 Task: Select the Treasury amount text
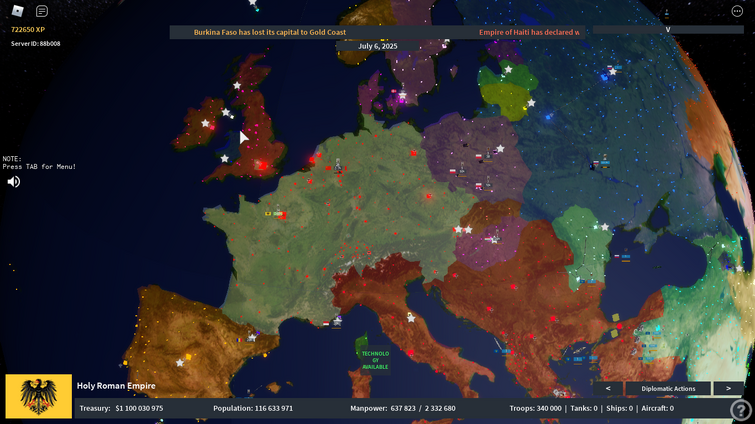pyautogui.click(x=121, y=408)
